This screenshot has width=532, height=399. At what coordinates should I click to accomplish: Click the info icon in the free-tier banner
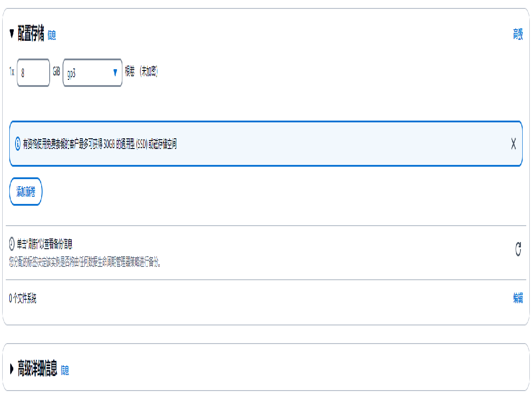tap(18, 144)
